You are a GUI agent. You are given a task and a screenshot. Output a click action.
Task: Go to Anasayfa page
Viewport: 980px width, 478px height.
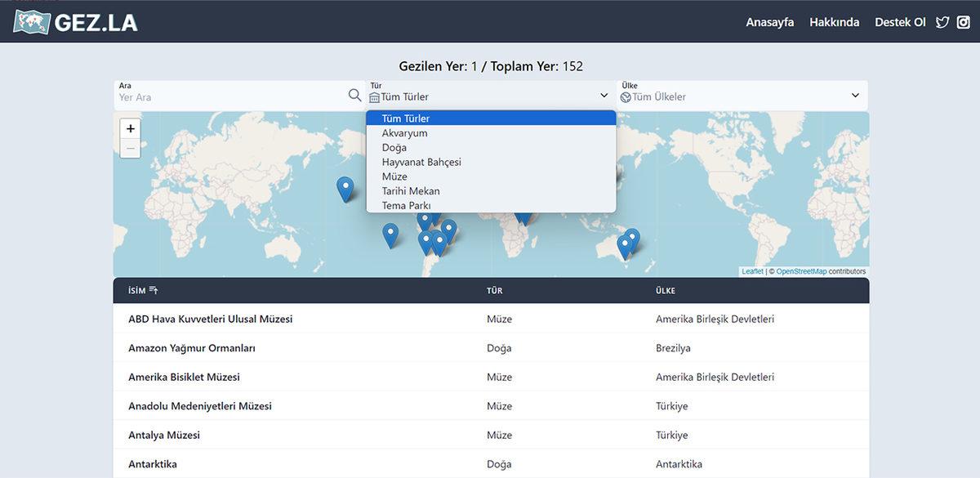pos(769,22)
